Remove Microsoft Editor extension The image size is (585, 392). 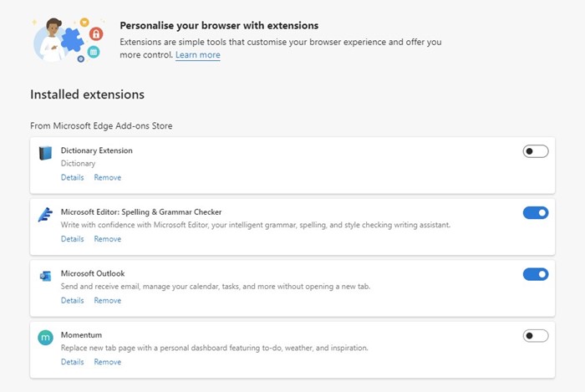click(107, 239)
